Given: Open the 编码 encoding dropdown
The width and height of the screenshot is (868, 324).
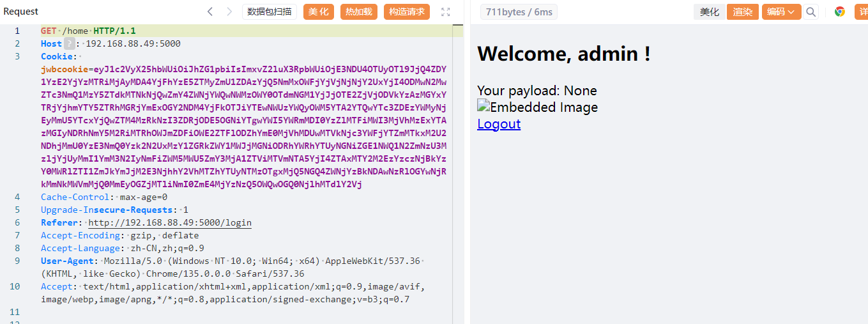Looking at the screenshot, I should click(780, 12).
